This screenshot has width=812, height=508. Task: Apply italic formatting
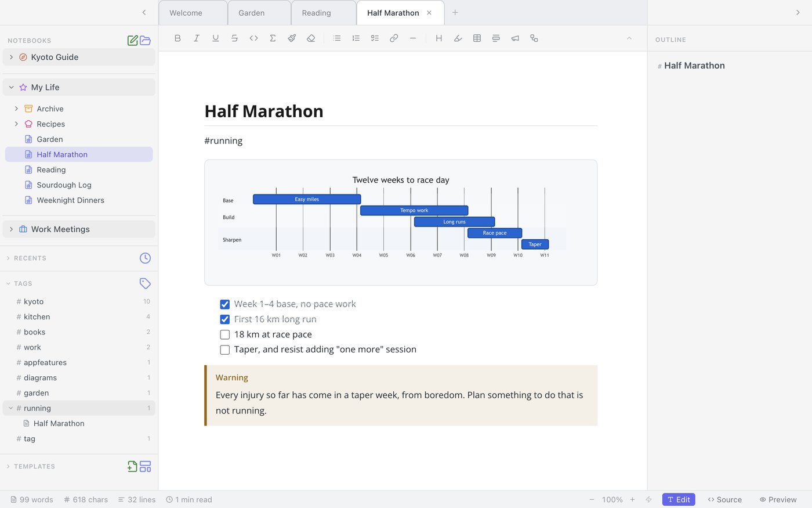pyautogui.click(x=197, y=38)
